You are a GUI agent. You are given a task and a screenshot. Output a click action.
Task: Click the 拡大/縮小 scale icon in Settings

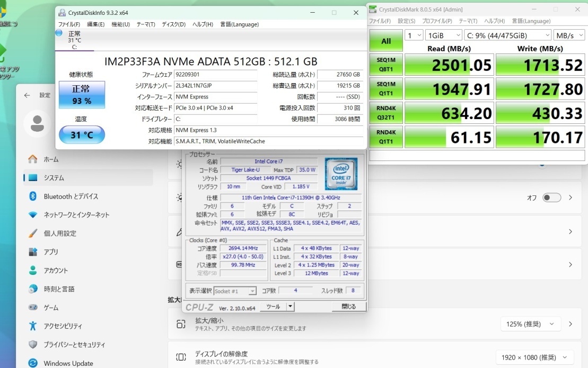[x=181, y=324]
